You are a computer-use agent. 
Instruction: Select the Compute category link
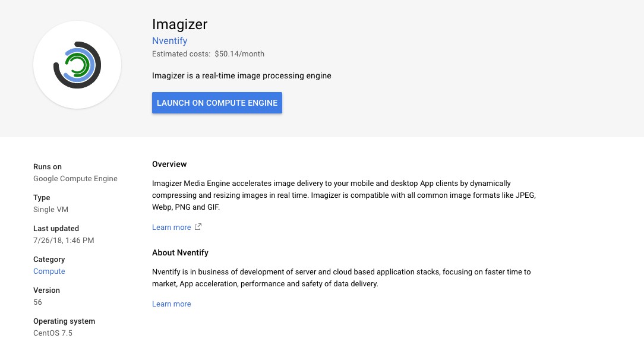point(49,271)
